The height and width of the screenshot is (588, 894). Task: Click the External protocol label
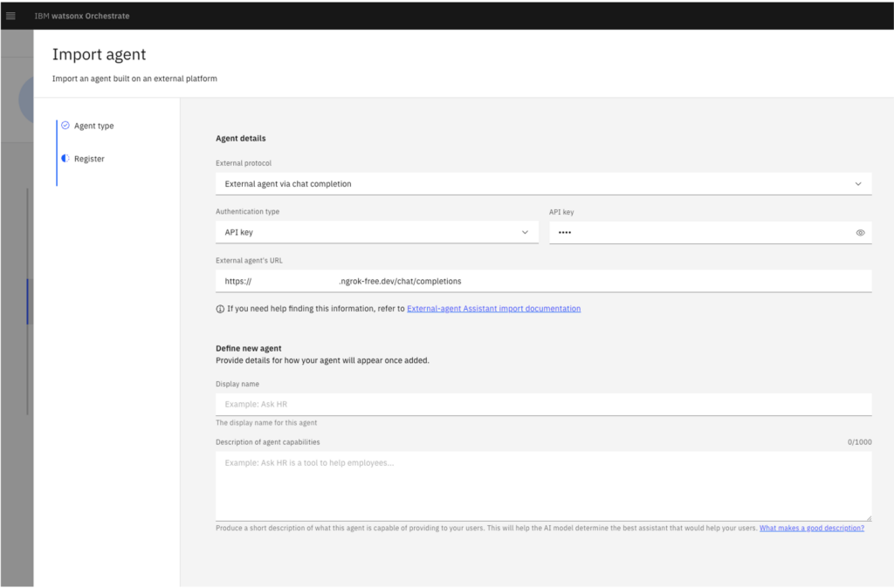pyautogui.click(x=244, y=163)
